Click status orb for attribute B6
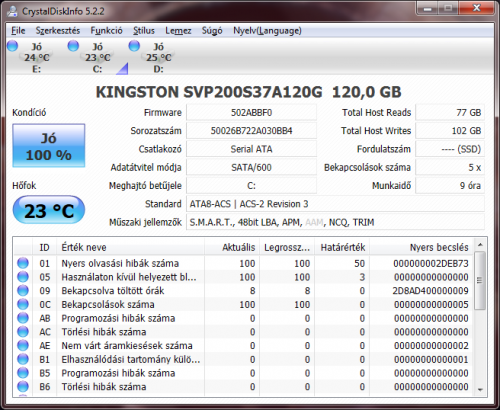This screenshot has height=410, width=500. tap(23, 386)
